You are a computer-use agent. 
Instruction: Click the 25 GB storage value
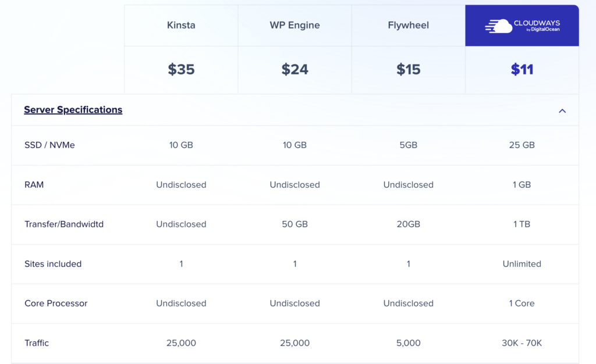pyautogui.click(x=522, y=145)
